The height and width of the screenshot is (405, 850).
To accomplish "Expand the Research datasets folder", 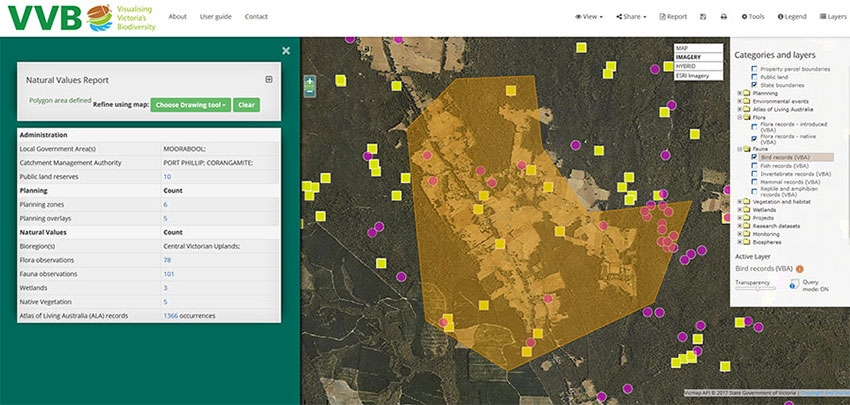I will tap(739, 226).
